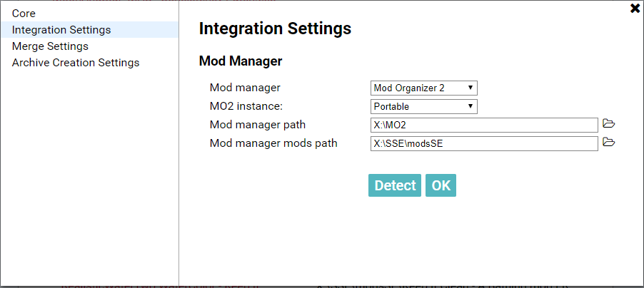Confirm settings with the OK button

(441, 185)
